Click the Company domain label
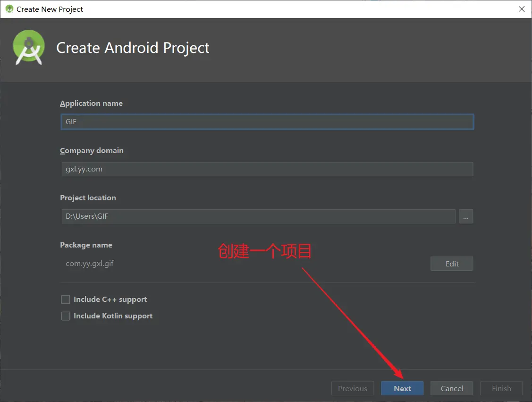 (92, 151)
